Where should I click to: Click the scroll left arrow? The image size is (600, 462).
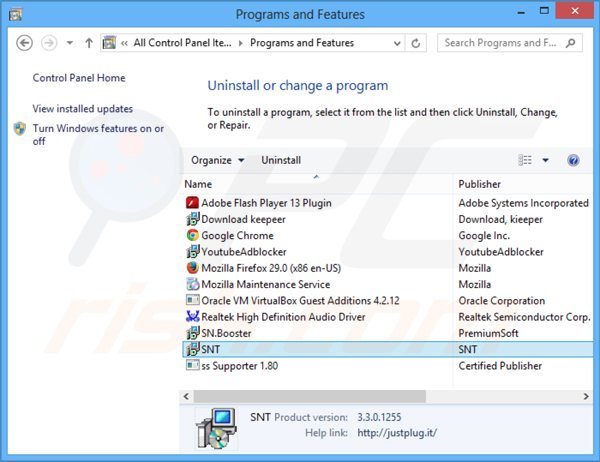pos(186,397)
